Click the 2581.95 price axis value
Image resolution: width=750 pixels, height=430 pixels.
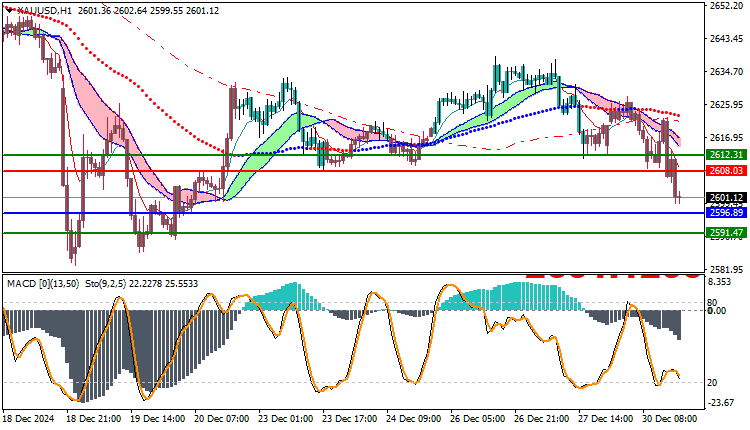coord(726,269)
